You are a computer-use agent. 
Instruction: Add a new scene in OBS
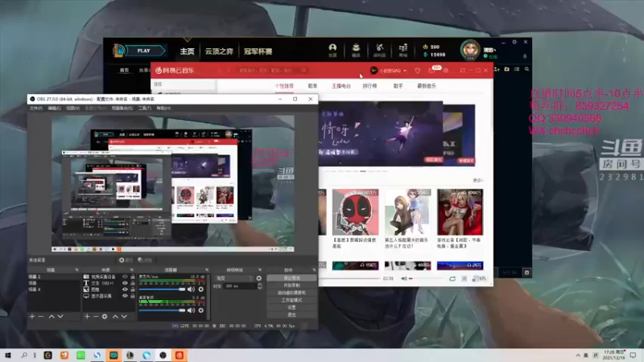pos(32,316)
